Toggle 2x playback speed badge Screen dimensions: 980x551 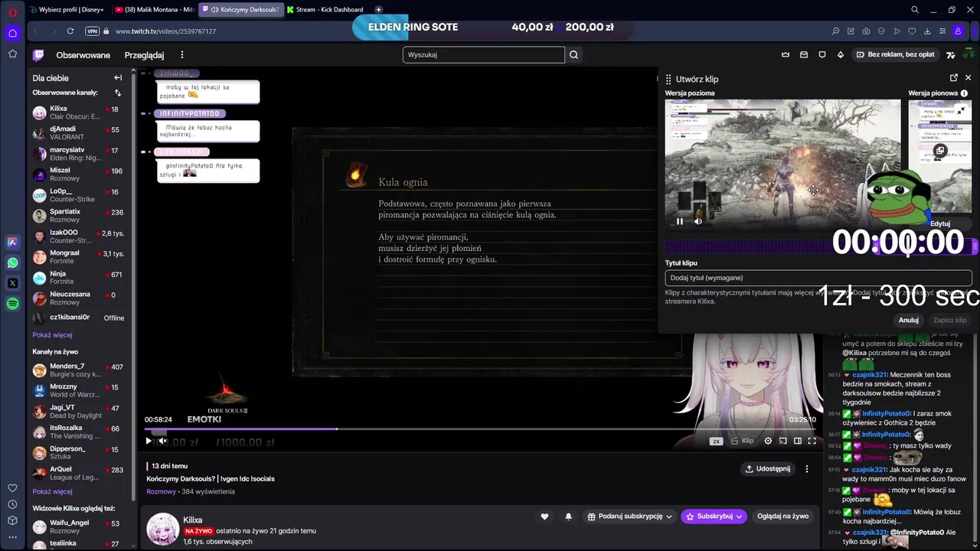click(716, 441)
